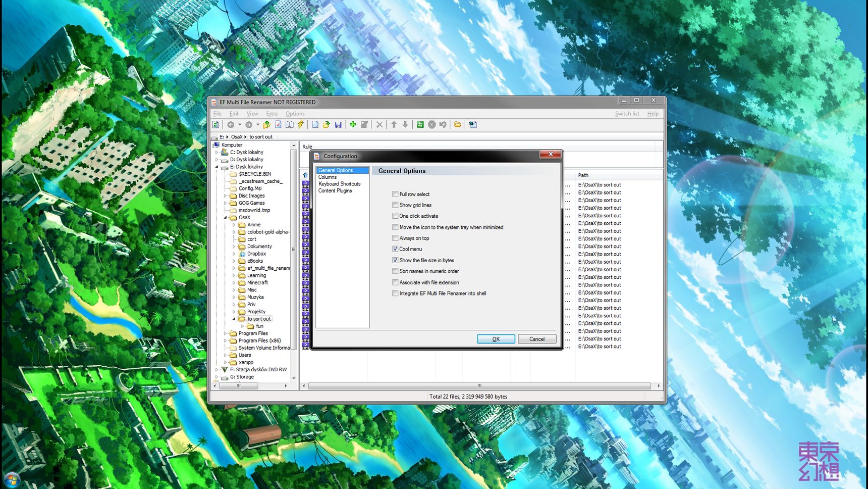Click the yellow folder toolbar icon
The height and width of the screenshot is (489, 868).
[x=458, y=125]
